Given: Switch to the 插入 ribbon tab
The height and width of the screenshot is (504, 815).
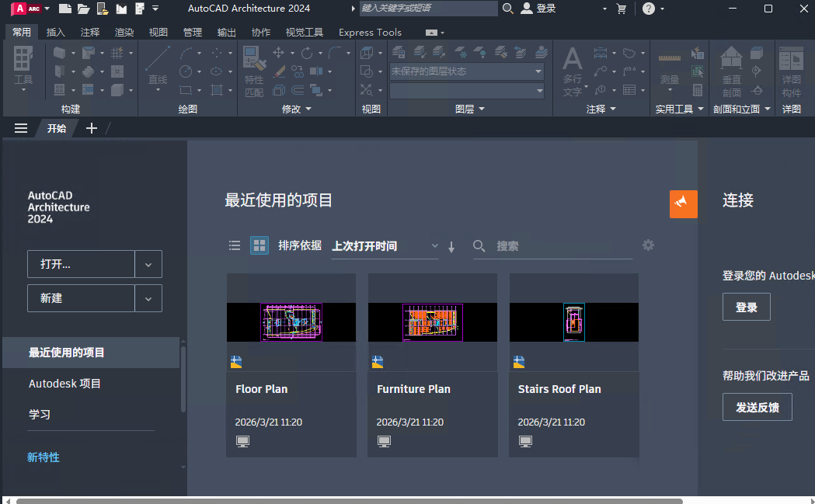Looking at the screenshot, I should (x=56, y=32).
